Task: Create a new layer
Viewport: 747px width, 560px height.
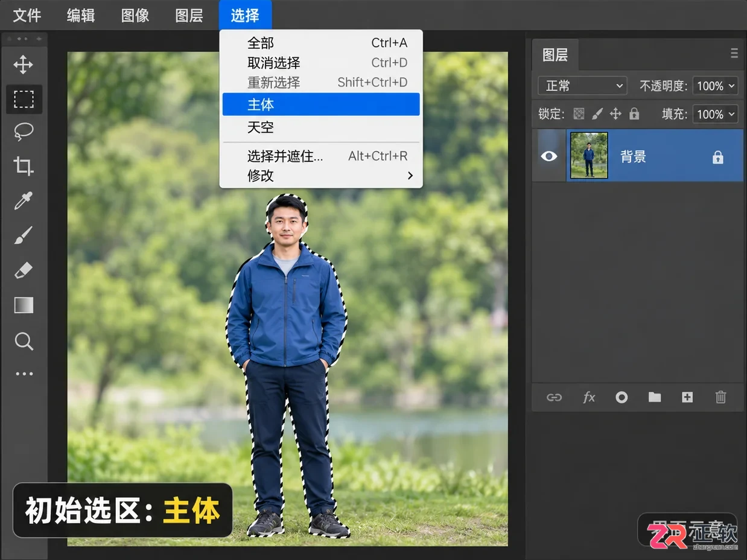Action: [x=687, y=397]
